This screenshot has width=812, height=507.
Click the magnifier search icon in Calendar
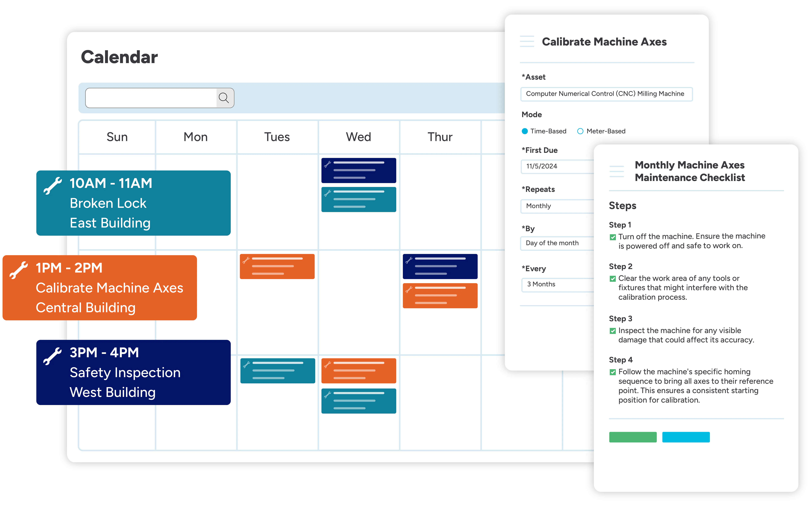(224, 98)
